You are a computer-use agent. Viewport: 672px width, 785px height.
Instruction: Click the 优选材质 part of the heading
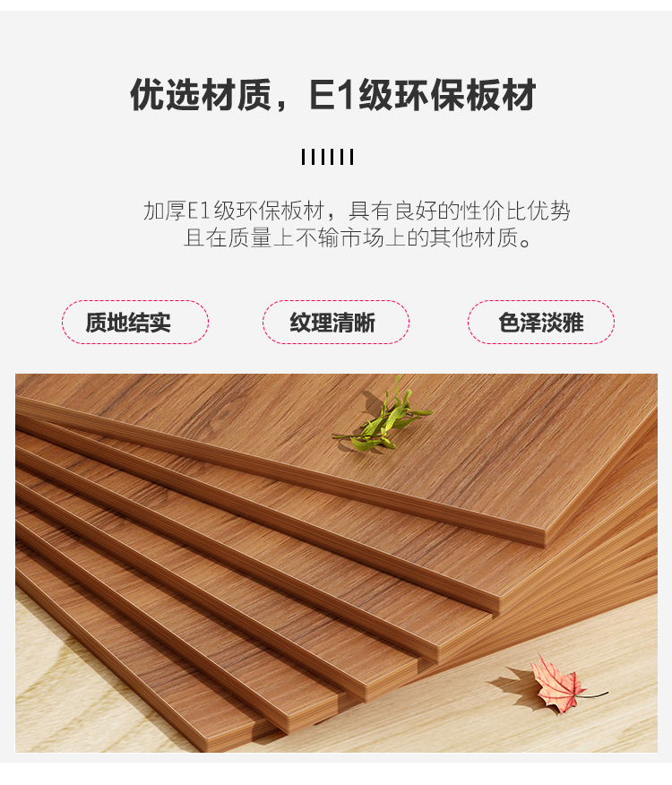coord(201,95)
